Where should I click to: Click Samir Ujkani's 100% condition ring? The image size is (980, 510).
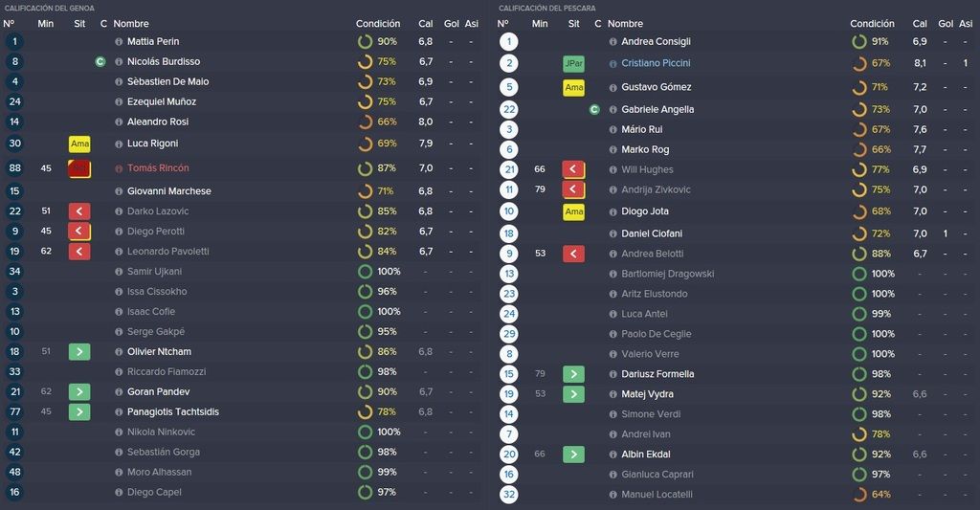click(365, 272)
